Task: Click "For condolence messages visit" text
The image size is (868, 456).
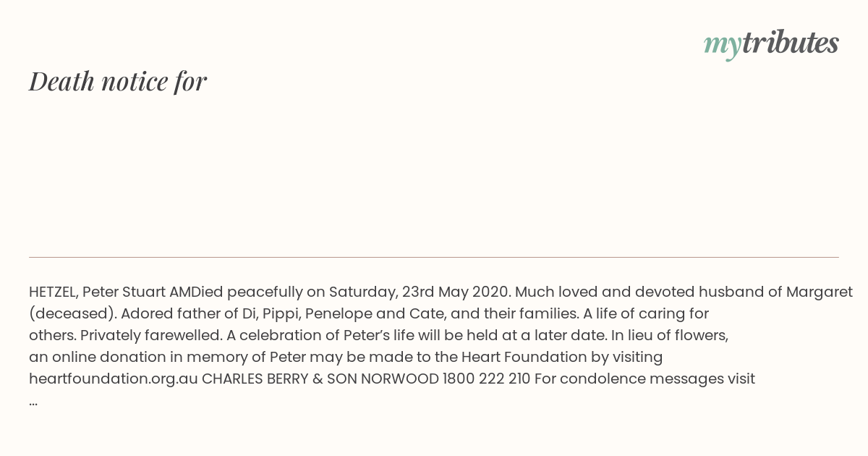Action: (644, 379)
